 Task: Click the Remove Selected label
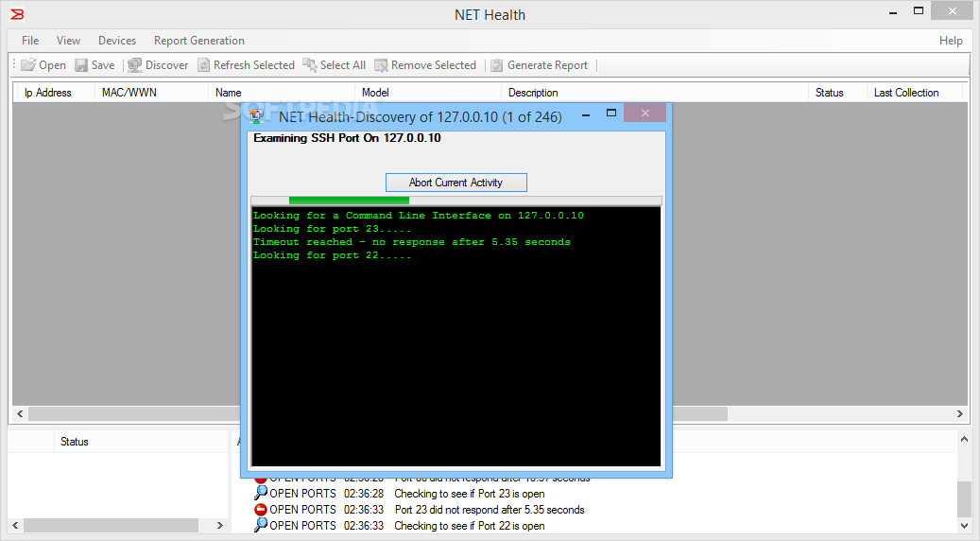pyautogui.click(x=434, y=65)
